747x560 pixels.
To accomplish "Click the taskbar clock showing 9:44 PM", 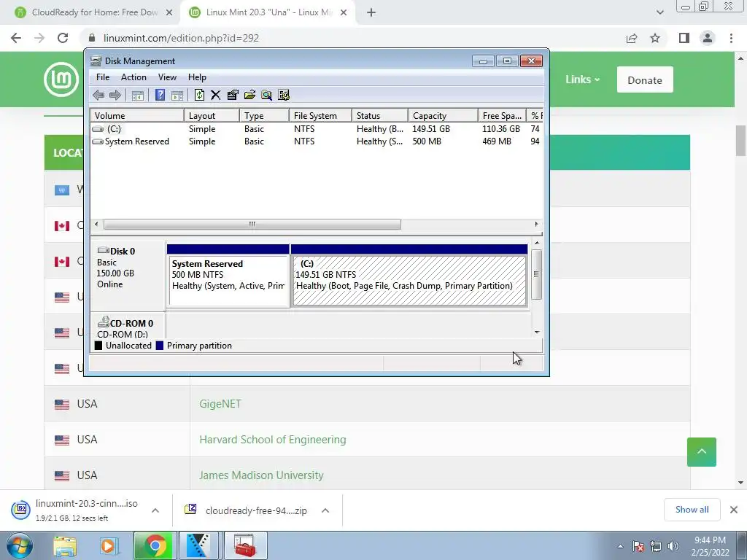I will pyautogui.click(x=710, y=546).
